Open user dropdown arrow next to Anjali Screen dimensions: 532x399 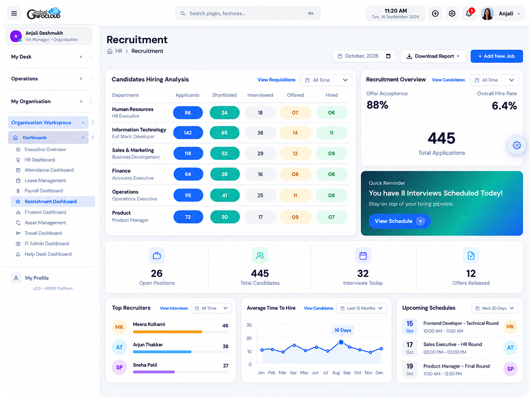[519, 14]
